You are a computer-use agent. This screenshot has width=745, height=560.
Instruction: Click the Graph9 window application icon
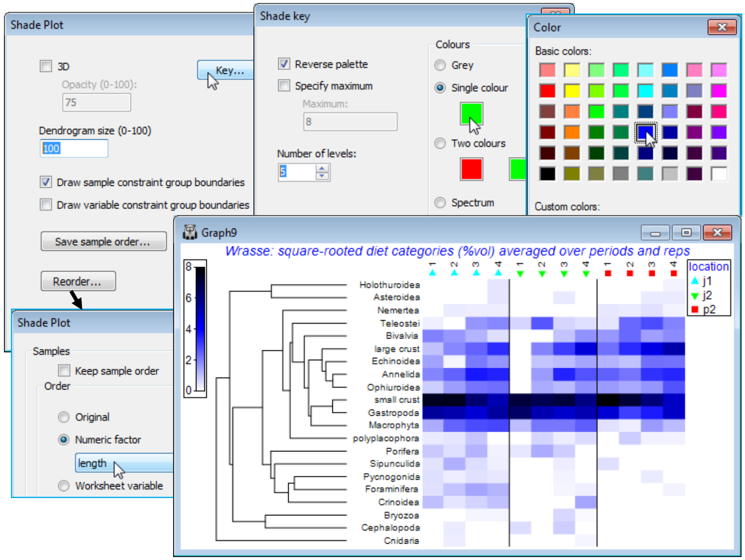pos(190,232)
